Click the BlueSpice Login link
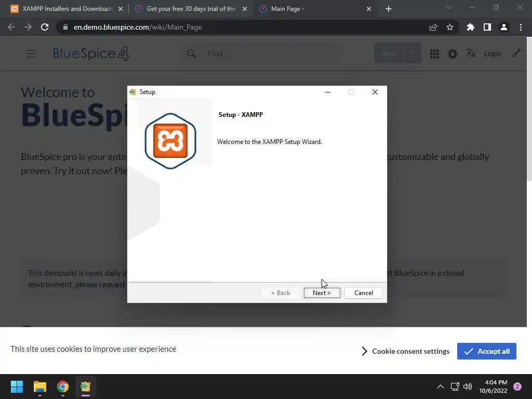Viewport: 532px width, 399px height. click(493, 54)
